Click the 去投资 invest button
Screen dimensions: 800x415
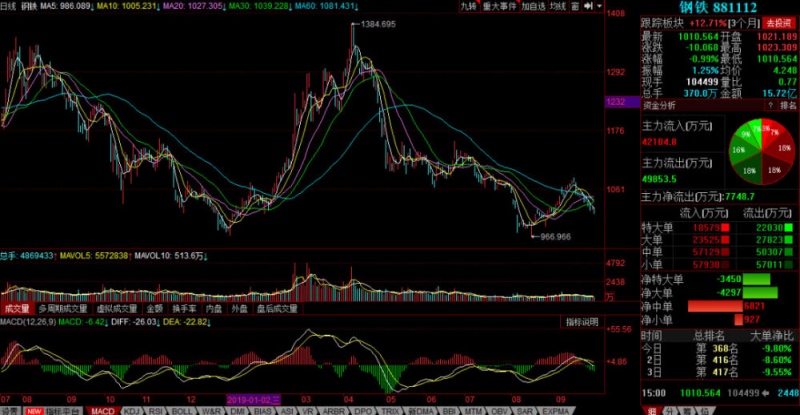[778, 21]
